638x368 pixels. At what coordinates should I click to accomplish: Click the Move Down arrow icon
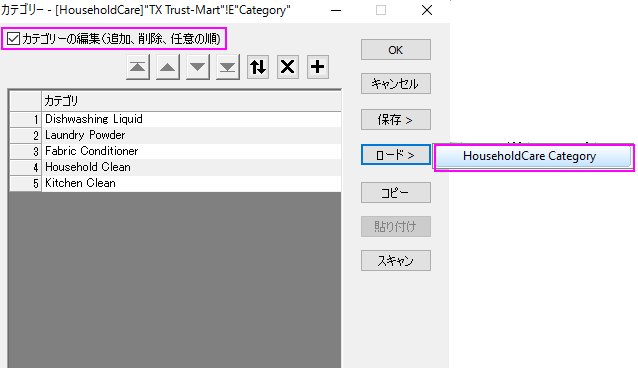click(x=198, y=67)
